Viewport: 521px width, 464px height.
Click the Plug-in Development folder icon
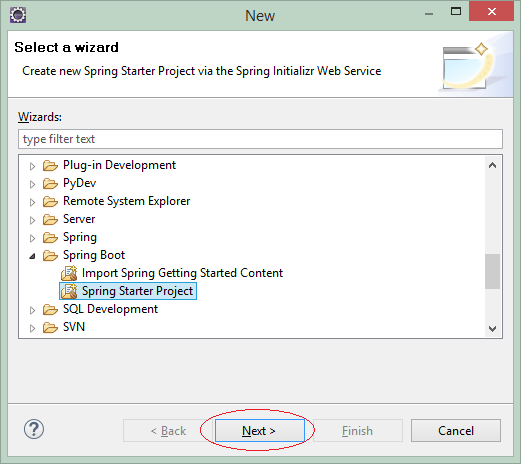pos(50,165)
